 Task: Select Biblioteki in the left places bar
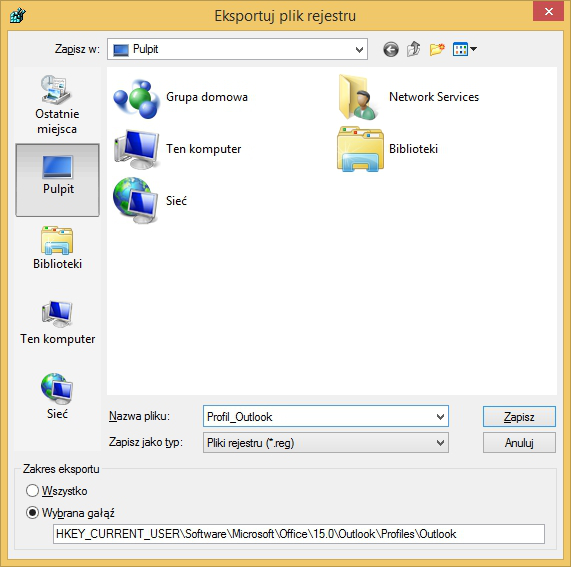pos(57,248)
